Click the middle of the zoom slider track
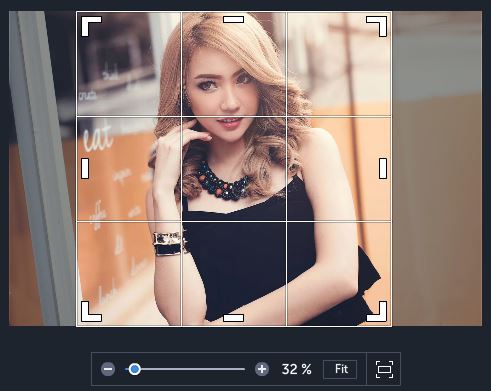This screenshot has width=491, height=391. (185, 369)
